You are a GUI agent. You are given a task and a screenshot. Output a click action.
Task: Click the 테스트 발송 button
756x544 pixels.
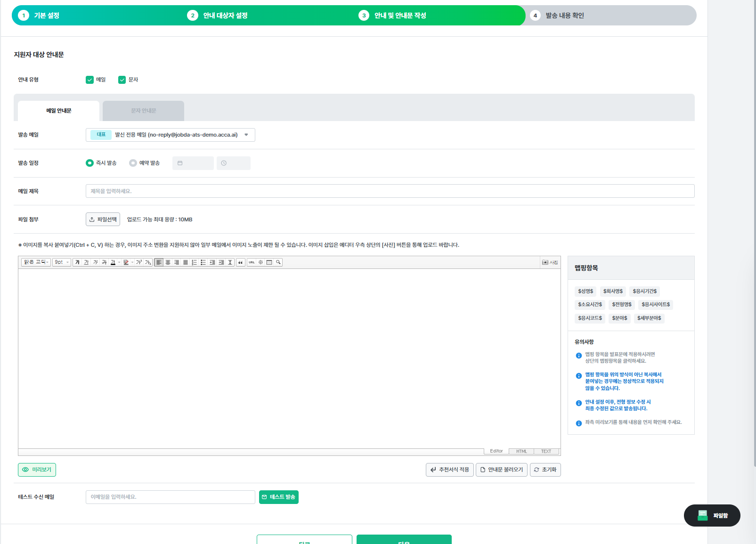coord(278,497)
